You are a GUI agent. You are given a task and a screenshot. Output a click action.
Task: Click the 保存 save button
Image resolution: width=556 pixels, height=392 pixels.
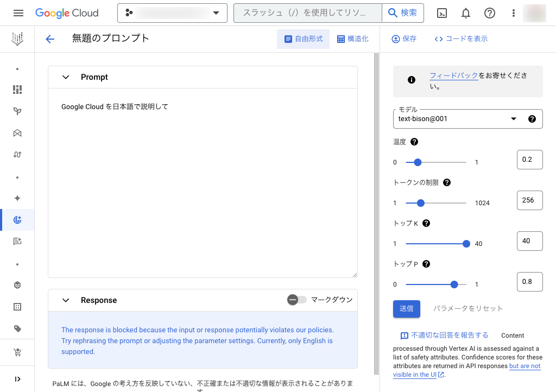404,39
